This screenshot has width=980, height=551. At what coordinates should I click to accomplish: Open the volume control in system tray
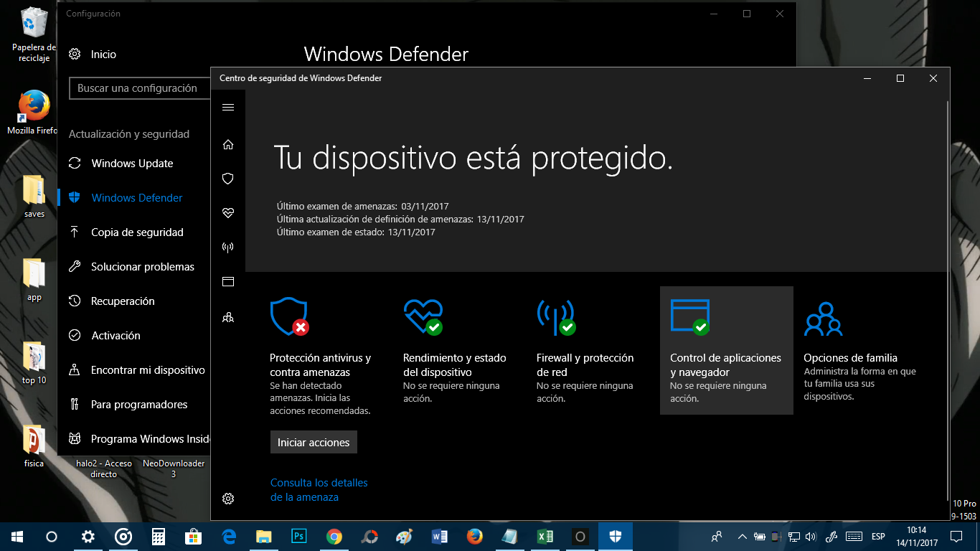[811, 537]
